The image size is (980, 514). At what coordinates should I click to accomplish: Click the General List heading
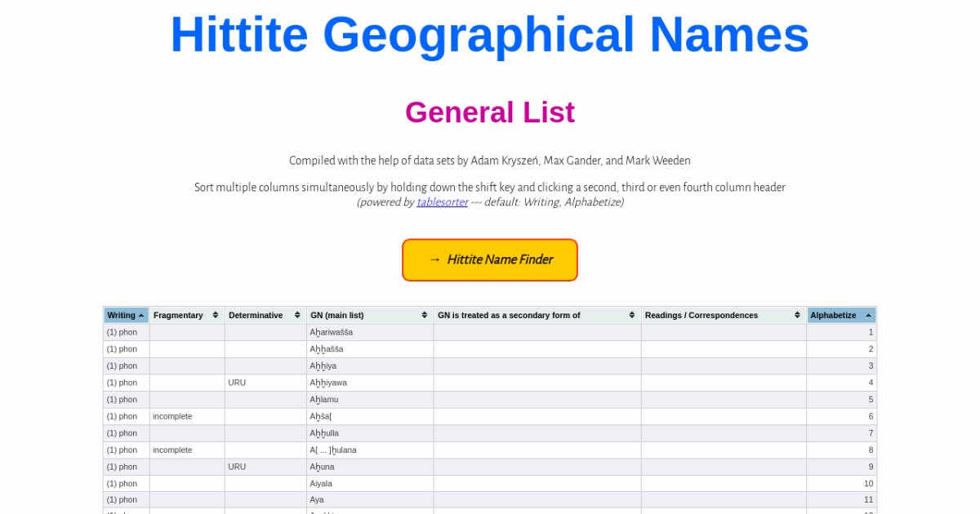[490, 113]
